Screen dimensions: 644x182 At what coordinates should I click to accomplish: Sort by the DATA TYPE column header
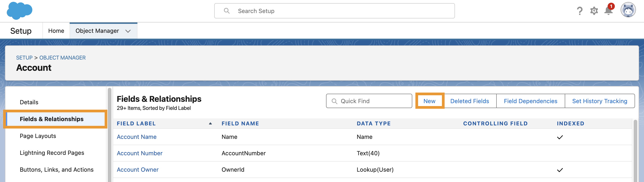pos(373,124)
